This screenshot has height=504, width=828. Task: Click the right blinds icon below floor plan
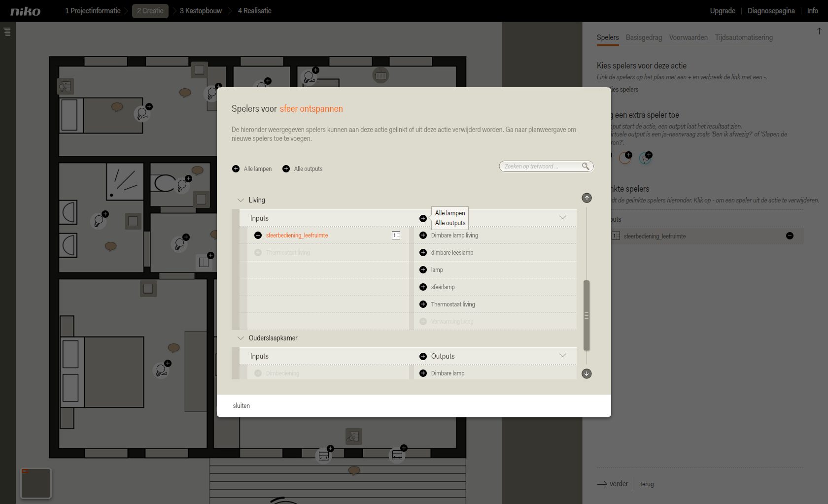tap(397, 454)
